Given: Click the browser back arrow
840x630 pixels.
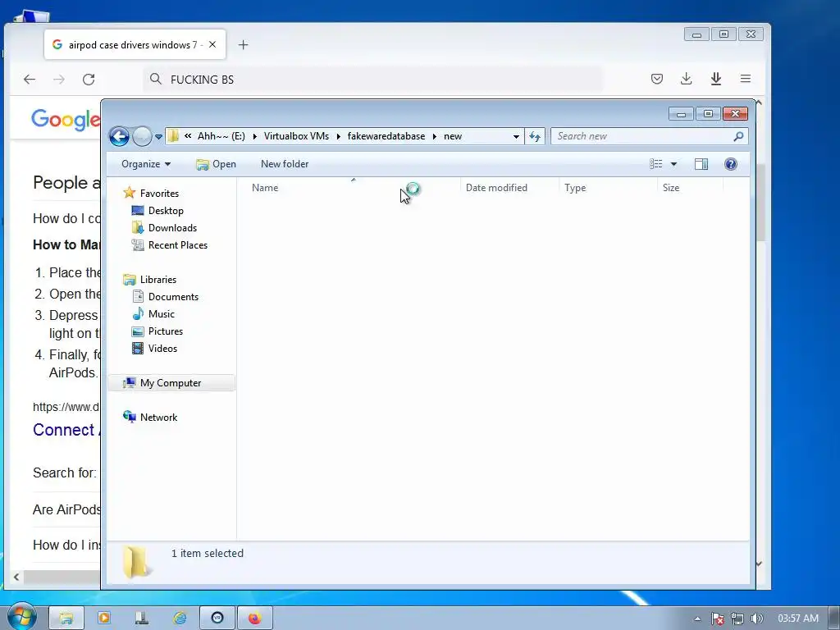Looking at the screenshot, I should tap(30, 80).
